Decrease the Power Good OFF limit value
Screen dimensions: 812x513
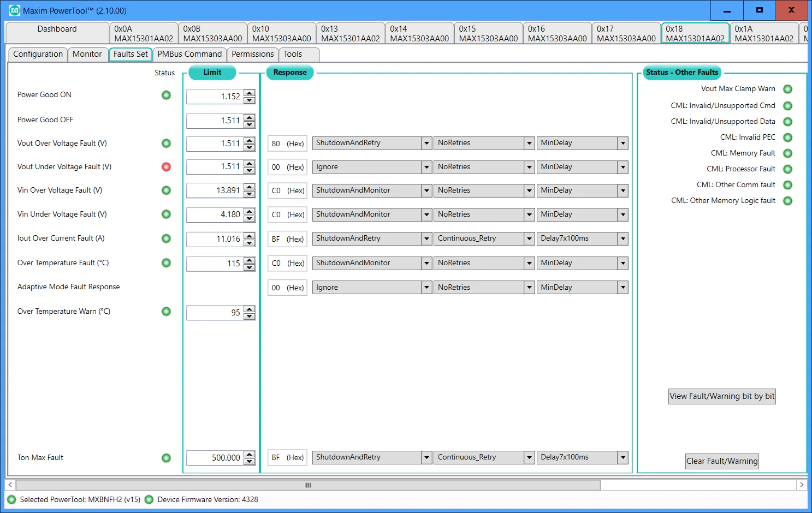pos(250,124)
